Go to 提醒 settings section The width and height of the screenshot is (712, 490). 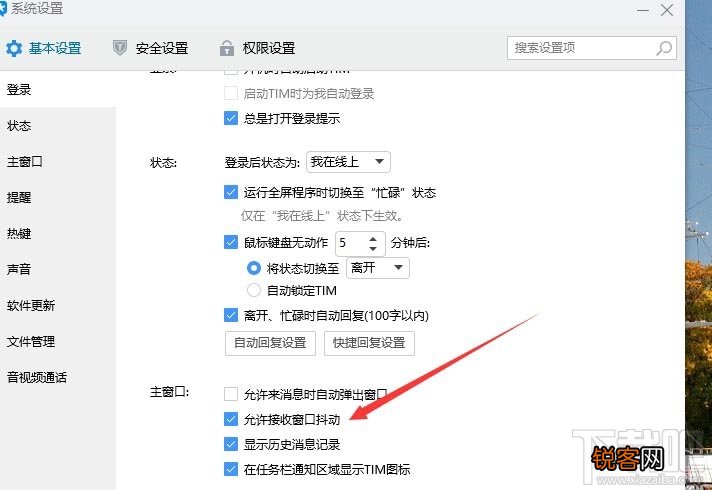point(58,197)
